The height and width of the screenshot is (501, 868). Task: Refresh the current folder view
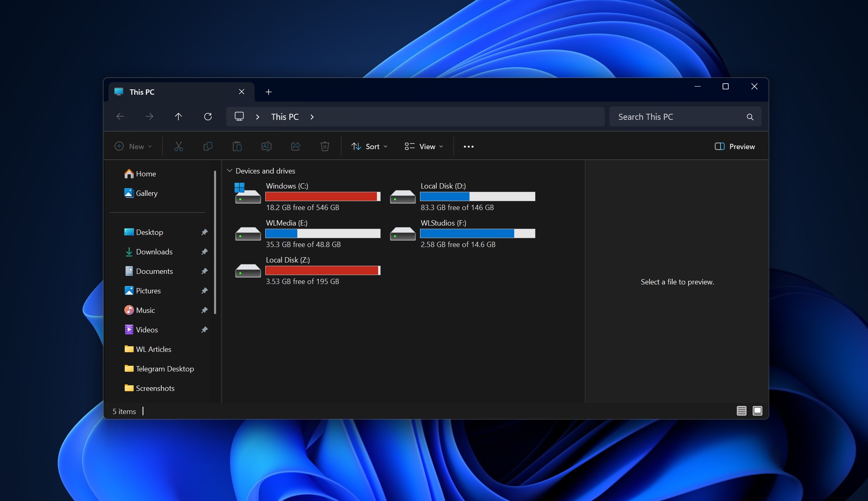tap(208, 117)
